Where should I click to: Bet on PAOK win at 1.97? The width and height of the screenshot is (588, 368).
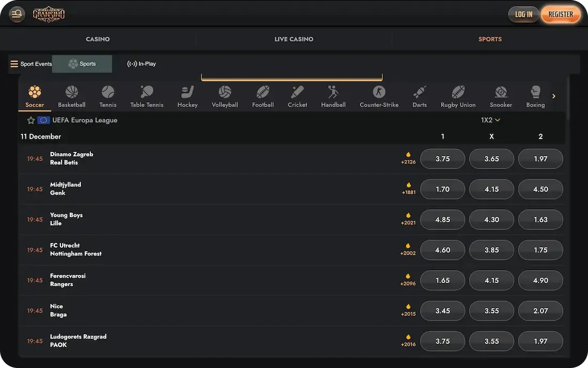pos(540,341)
